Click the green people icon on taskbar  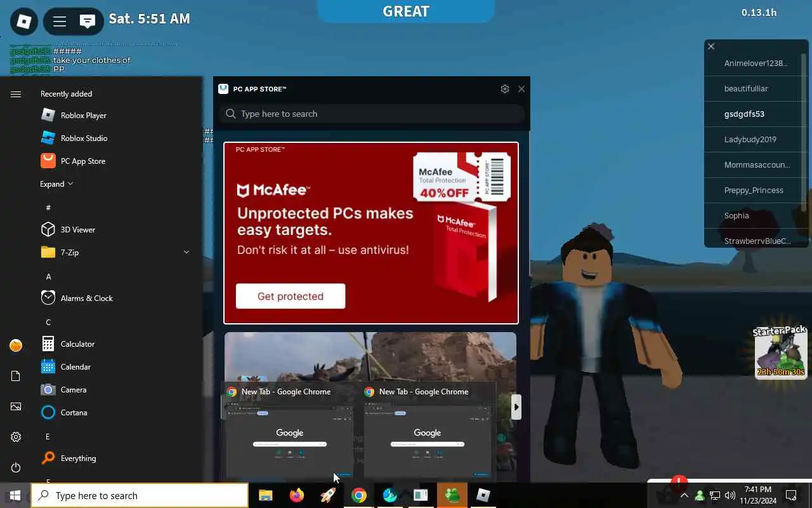click(452, 495)
